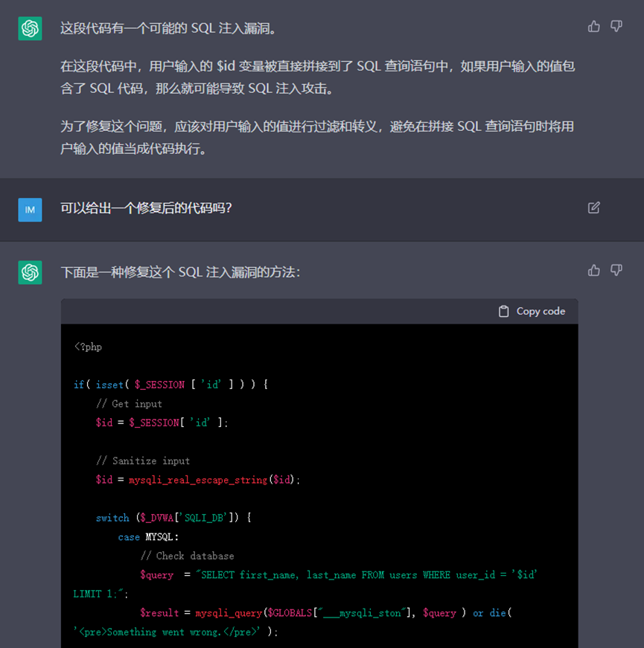Click the ChatGPT avatar on first reply

coord(30,29)
